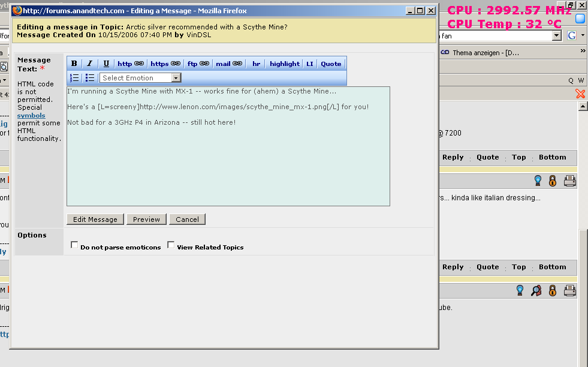Screen dimensions: 588x367
Task: Toggle bold formatting in message toolbar
Action: point(74,64)
